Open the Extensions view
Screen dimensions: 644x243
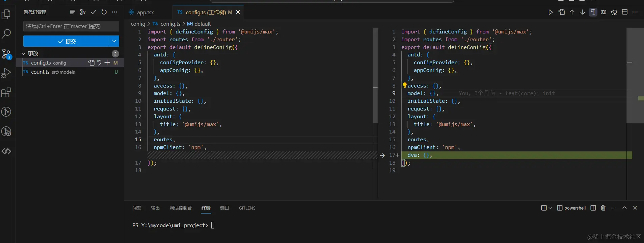click(6, 93)
